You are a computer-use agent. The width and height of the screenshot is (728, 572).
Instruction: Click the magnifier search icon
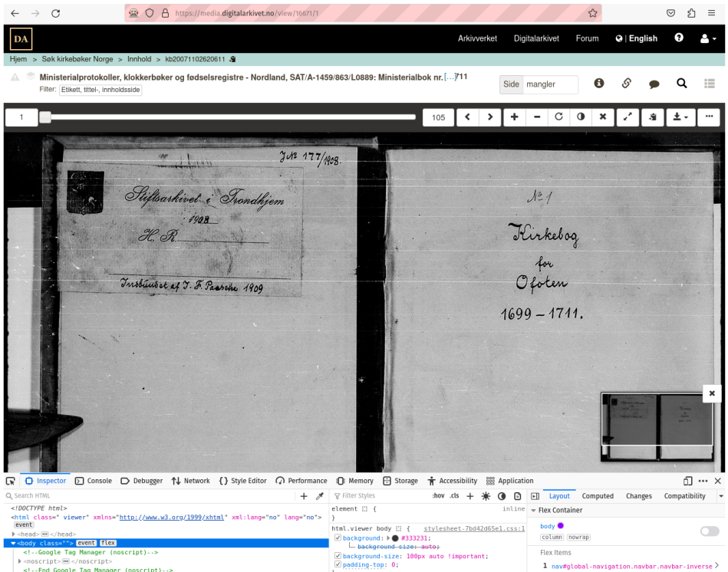point(681,84)
